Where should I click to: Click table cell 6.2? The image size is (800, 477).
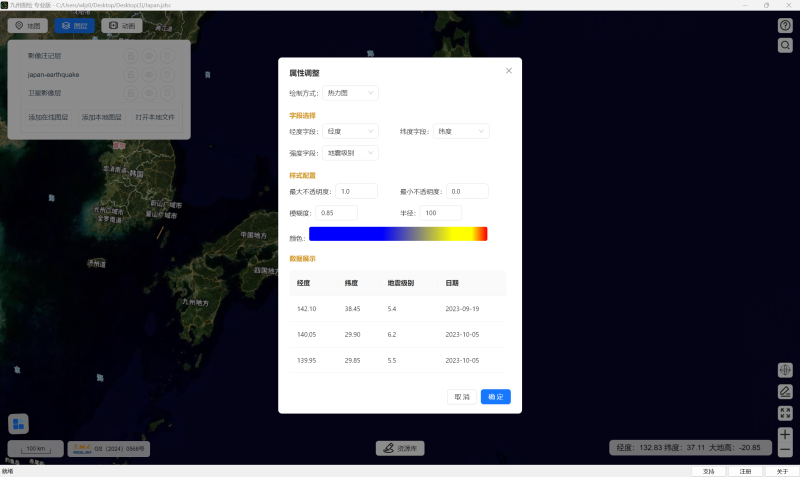click(x=392, y=335)
